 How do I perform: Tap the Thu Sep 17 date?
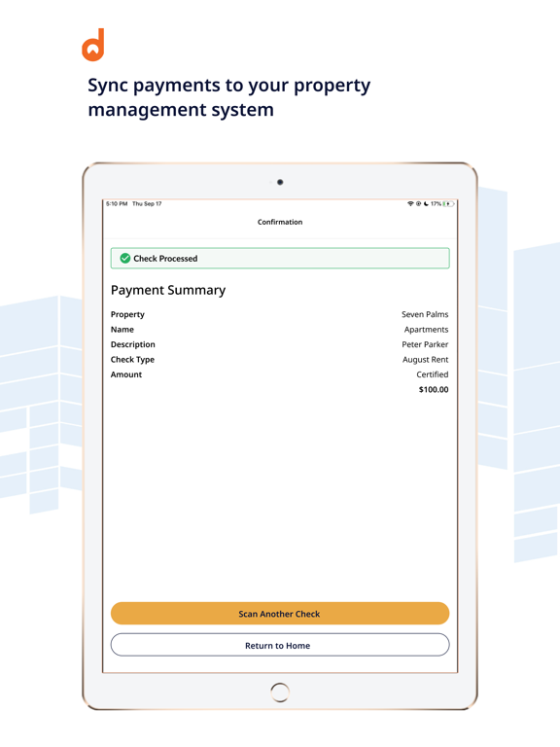point(147,204)
